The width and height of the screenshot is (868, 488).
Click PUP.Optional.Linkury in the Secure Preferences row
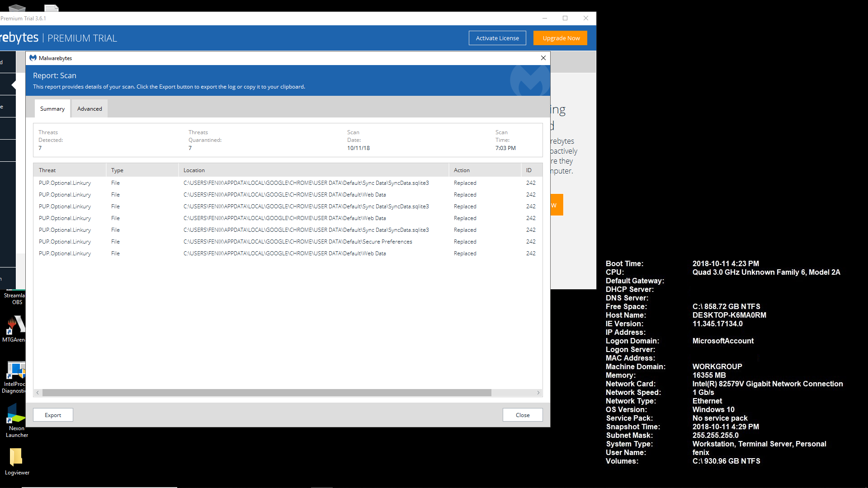[65, 242]
